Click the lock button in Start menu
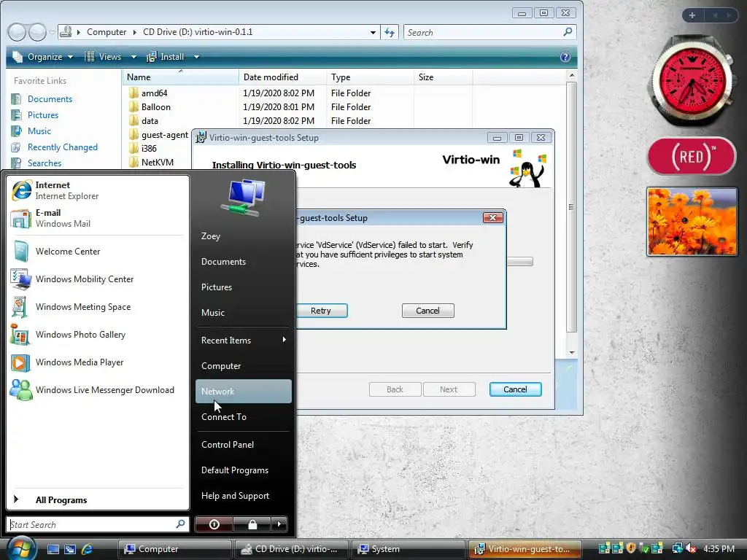This screenshot has height=560, width=747. click(252, 524)
